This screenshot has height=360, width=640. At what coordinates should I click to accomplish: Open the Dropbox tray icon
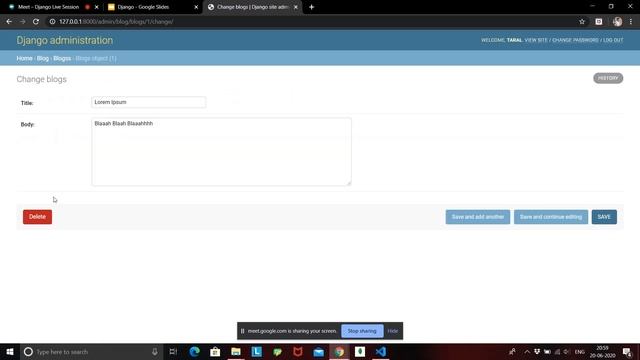(x=537, y=352)
